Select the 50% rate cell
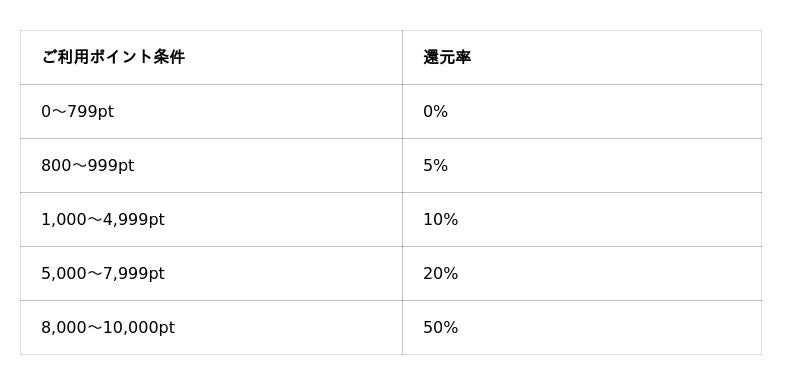 tap(582, 328)
